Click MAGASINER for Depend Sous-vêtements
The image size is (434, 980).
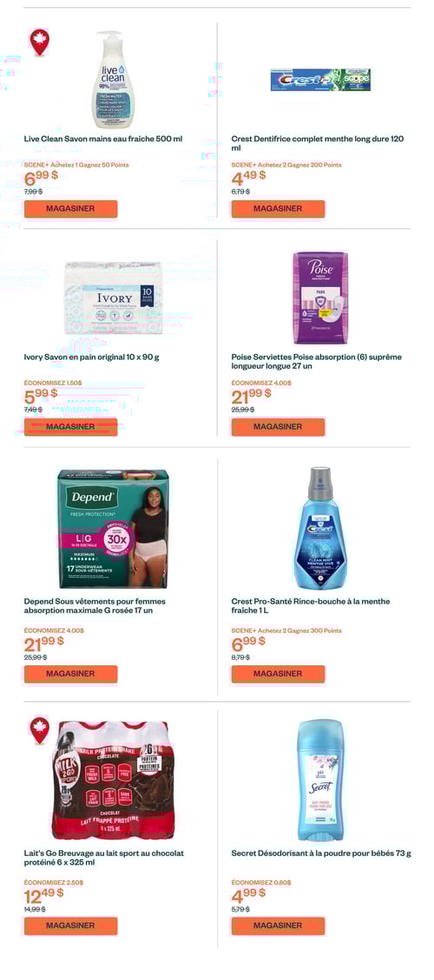[x=70, y=674]
